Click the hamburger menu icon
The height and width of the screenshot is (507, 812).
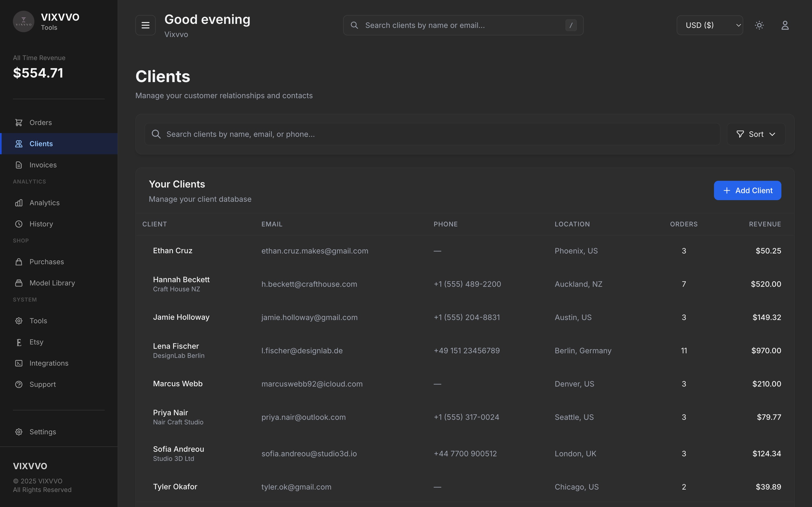coord(145,25)
